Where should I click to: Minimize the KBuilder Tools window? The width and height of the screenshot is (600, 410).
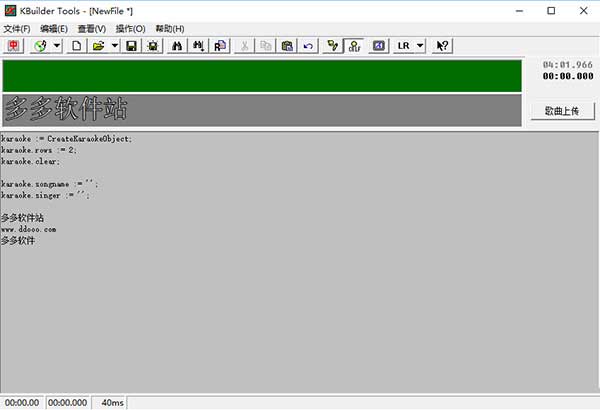[x=519, y=11]
